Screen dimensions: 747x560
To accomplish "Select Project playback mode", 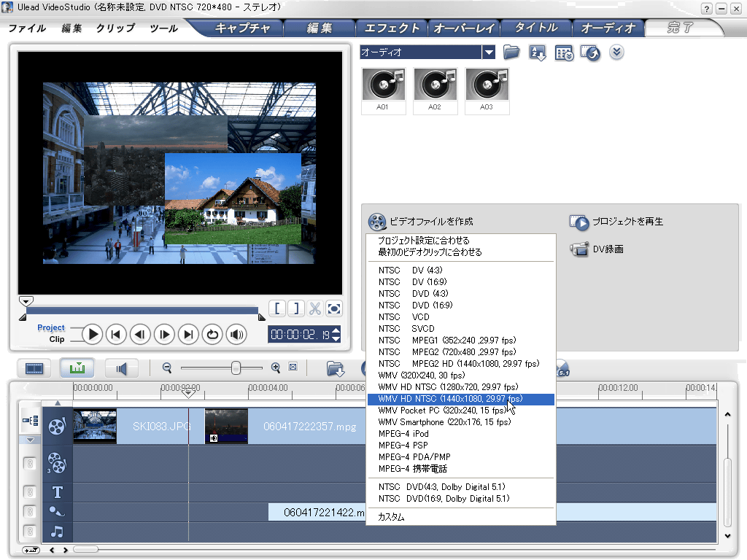I will pyautogui.click(x=50, y=327).
